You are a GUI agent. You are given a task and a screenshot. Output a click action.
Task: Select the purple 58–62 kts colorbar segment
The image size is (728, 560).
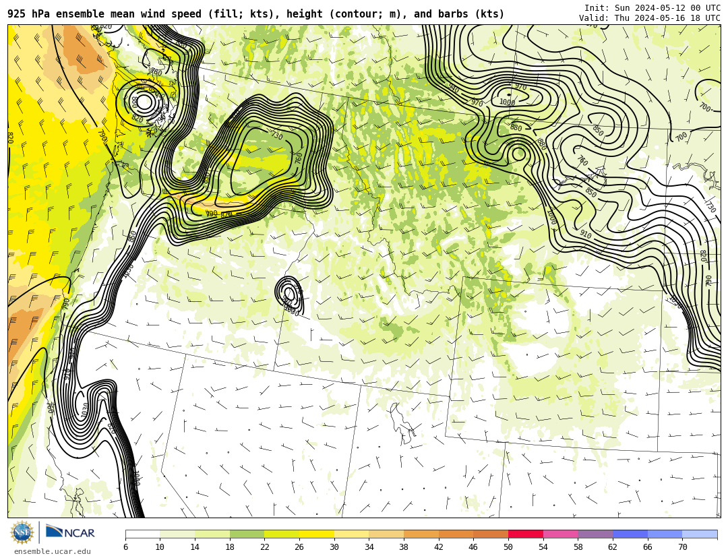(x=595, y=534)
